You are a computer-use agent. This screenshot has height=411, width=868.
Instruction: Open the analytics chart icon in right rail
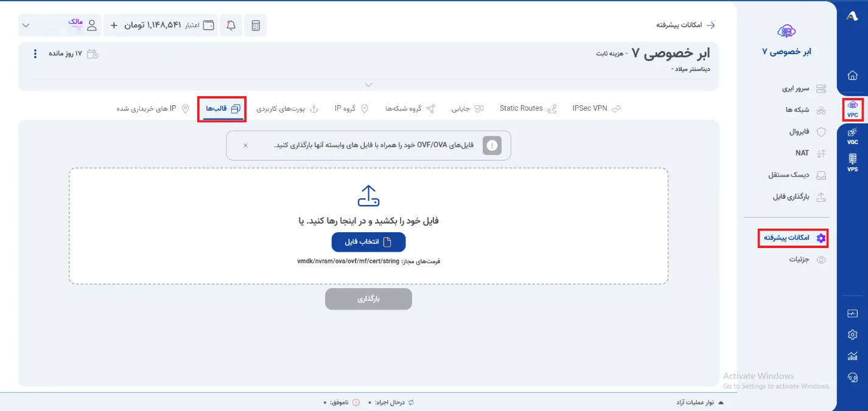(852, 356)
